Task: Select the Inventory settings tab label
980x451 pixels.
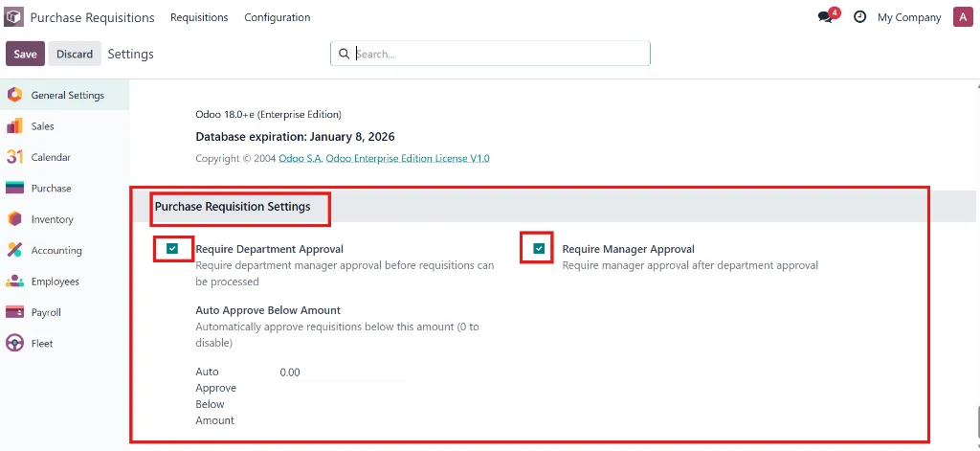Action: point(52,219)
